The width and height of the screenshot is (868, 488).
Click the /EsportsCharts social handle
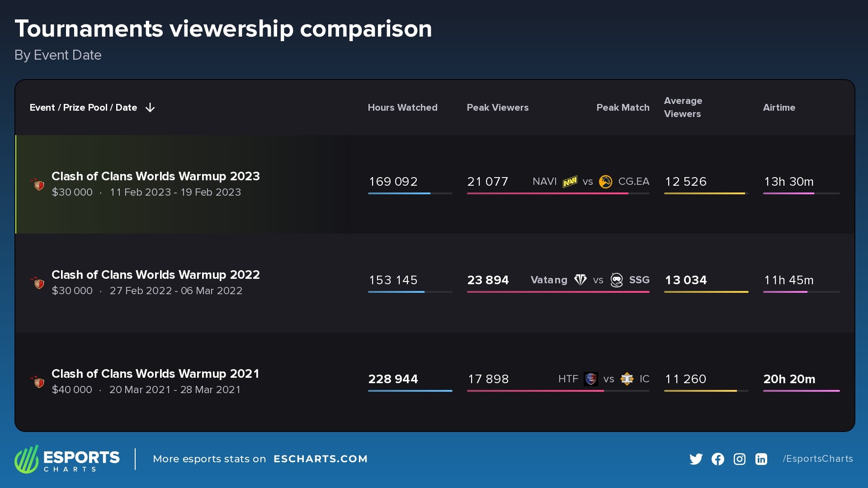coord(817,459)
